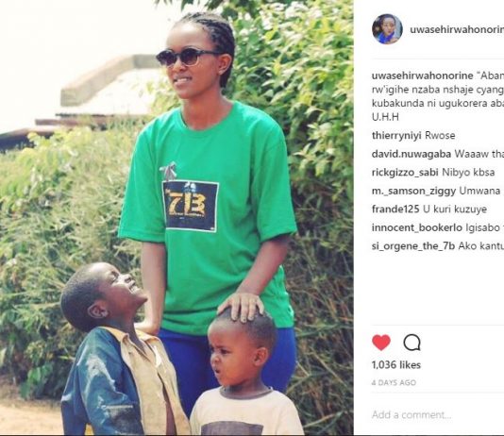504x436 pixels.
Task: Open innocent_bookerlo commenter profile
Action: [x=417, y=228]
